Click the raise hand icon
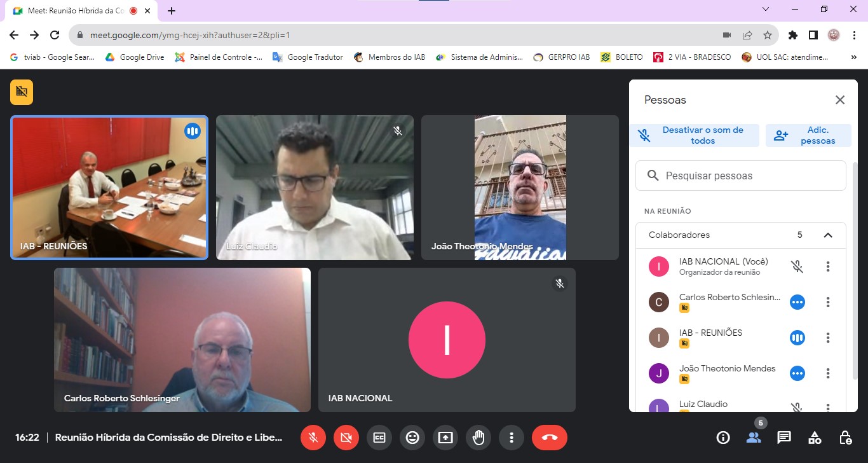The image size is (868, 463). click(478, 438)
